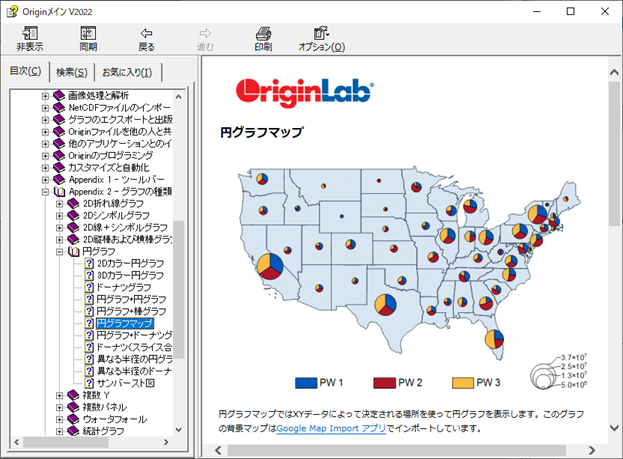Screen dimensions: 623x459
Task: Click the book icon beside NetCDFファイルのインポー
Action: 59,107
